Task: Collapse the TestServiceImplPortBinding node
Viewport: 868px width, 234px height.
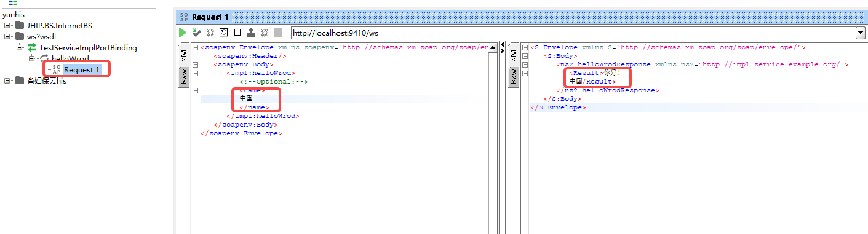Action: coord(19,47)
